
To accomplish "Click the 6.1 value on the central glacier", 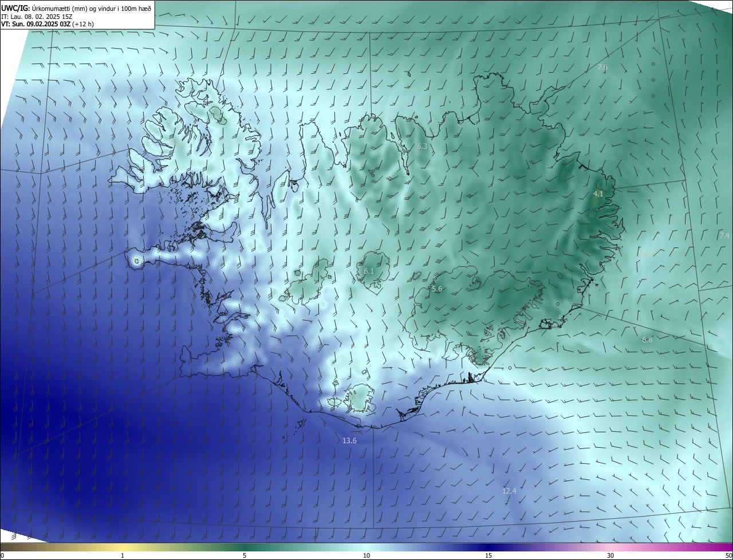I will pos(369,271).
